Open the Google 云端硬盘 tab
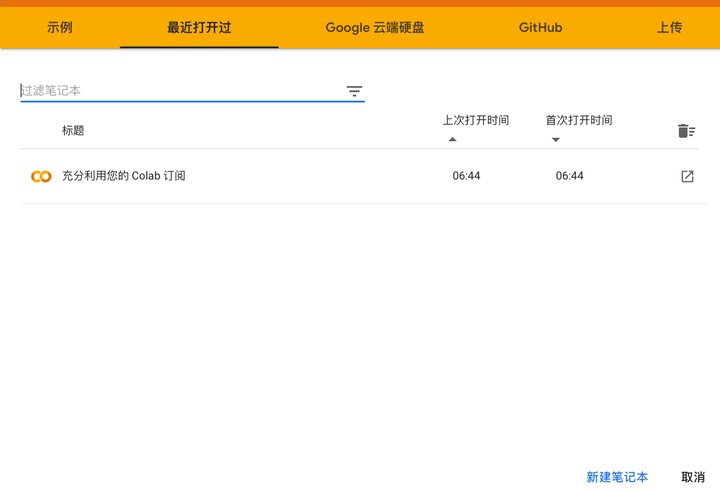Image resolution: width=720 pixels, height=492 pixels. (375, 28)
